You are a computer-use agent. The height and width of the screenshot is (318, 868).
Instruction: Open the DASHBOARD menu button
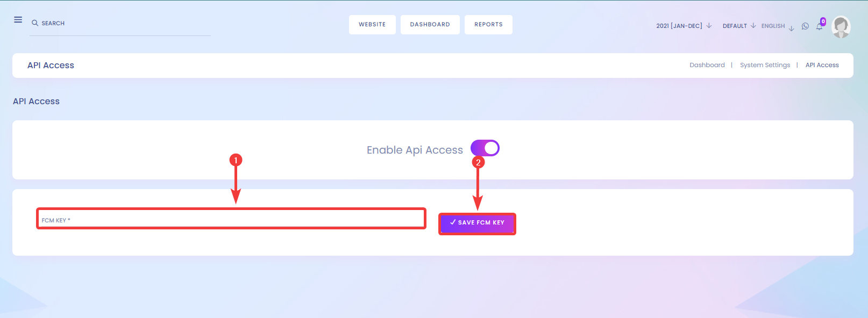[x=430, y=25]
